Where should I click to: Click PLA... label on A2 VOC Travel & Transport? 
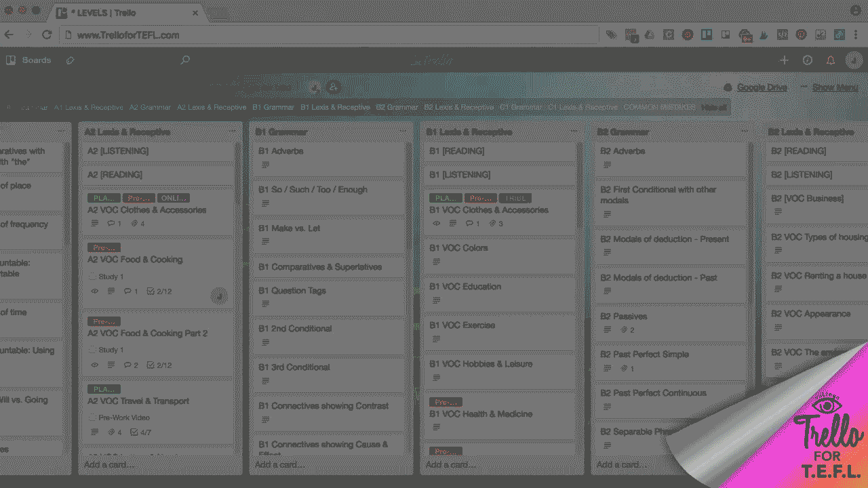pos(104,389)
